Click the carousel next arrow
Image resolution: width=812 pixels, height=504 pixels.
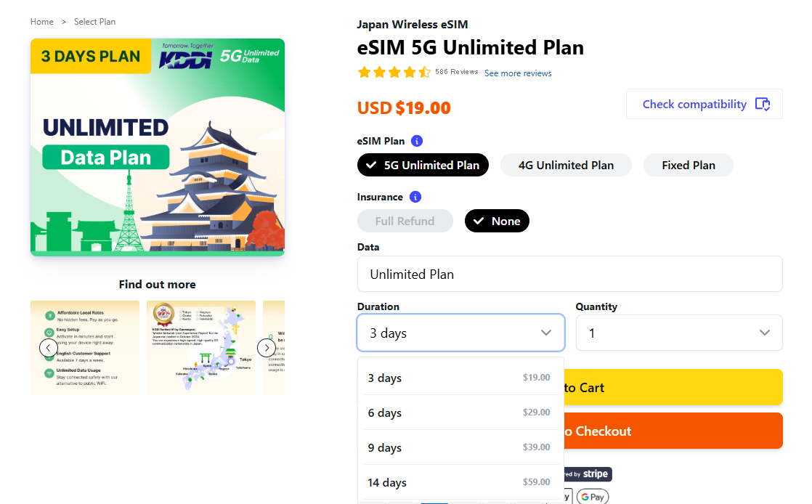click(267, 348)
